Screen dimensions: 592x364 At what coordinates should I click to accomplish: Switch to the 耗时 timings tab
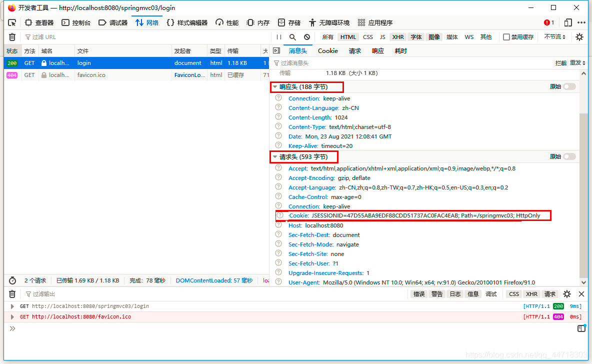point(400,50)
